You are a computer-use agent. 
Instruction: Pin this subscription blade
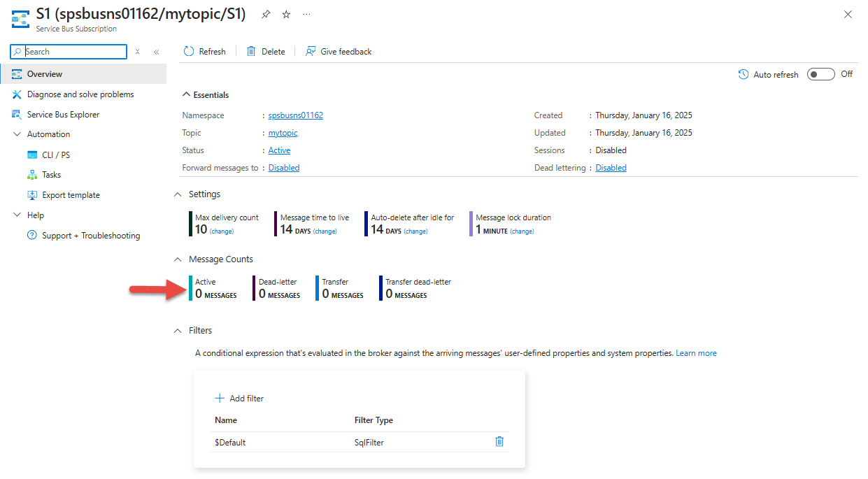[266, 15]
